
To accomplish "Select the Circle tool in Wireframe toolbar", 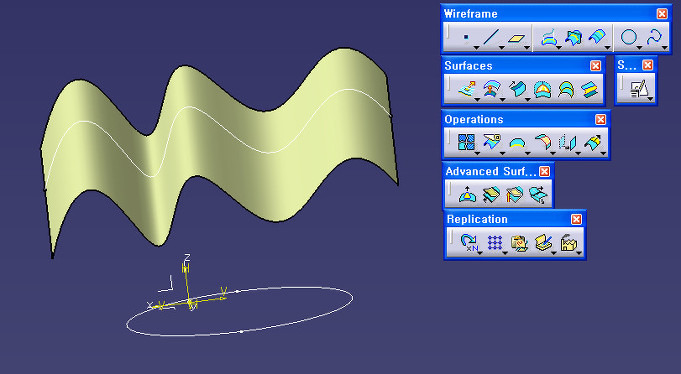I will tap(628, 37).
